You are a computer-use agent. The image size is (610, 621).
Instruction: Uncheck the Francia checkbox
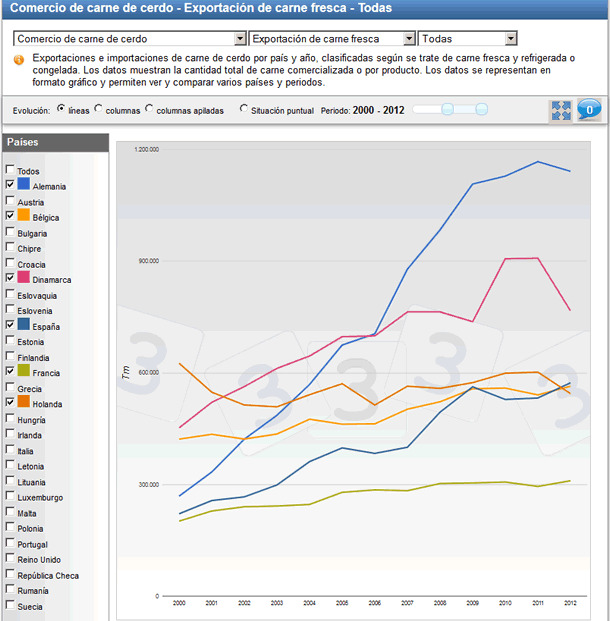(10, 371)
